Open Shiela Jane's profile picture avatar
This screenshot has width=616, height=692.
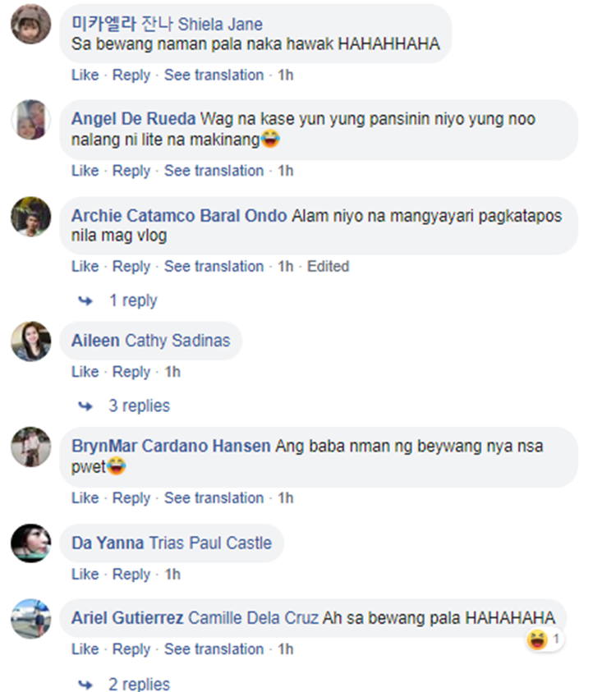(31, 24)
